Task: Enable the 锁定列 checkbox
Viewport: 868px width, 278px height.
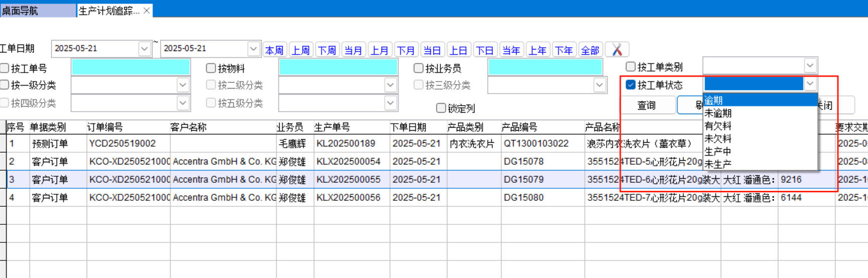Action: (441, 108)
